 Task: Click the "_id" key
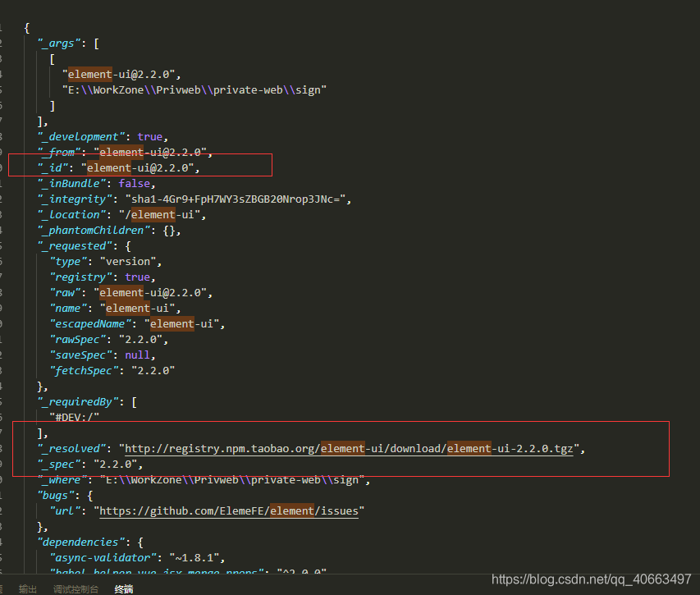tap(53, 168)
